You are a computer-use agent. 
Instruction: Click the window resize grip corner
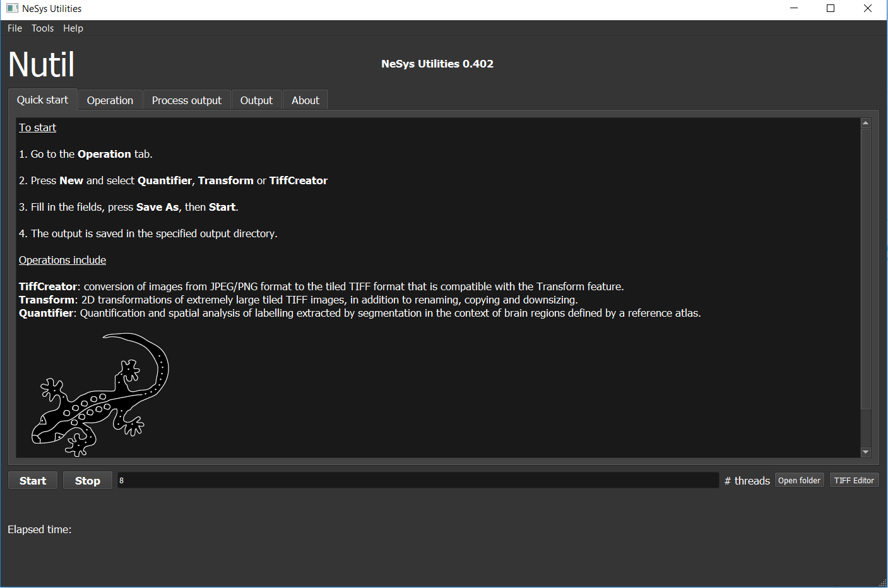coord(882,582)
